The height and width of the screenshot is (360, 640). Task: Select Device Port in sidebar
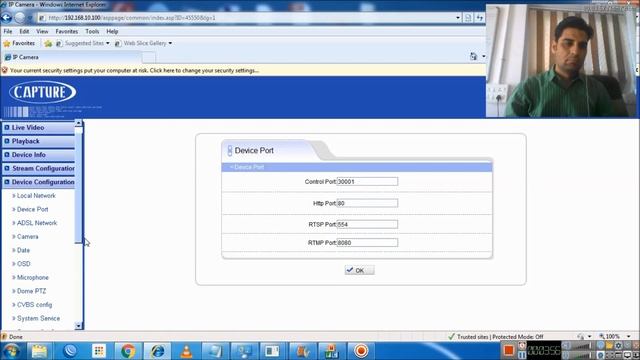(x=32, y=209)
